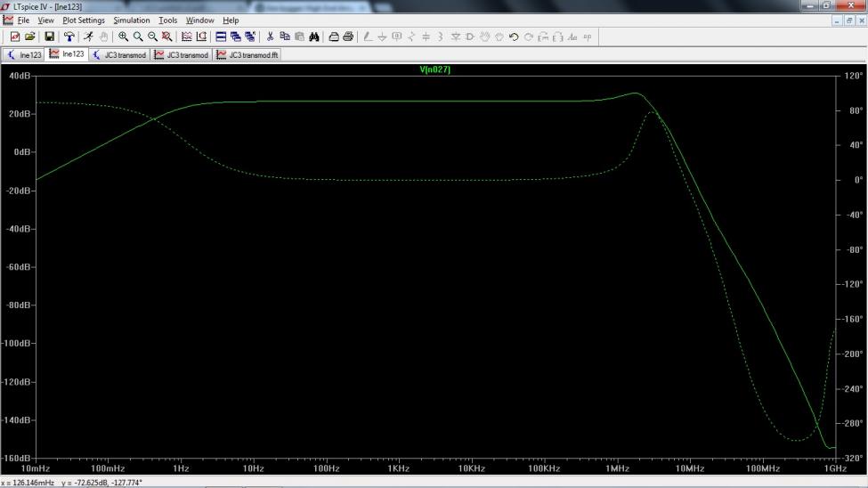Open the JC3 transmod.fft tab
Screen dimensions: 868x488
tap(247, 55)
